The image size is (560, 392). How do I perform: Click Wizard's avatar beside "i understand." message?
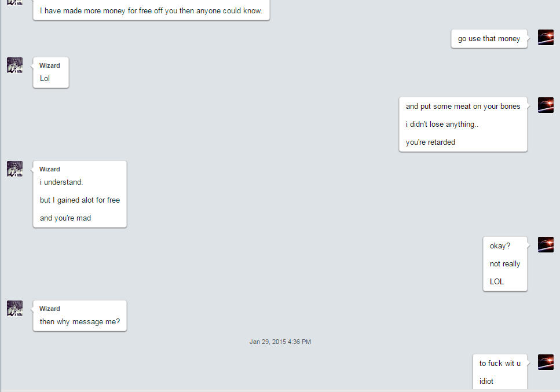14,168
